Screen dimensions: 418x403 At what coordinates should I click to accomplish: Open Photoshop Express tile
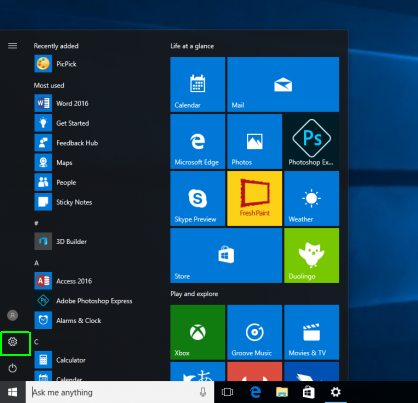[312, 141]
